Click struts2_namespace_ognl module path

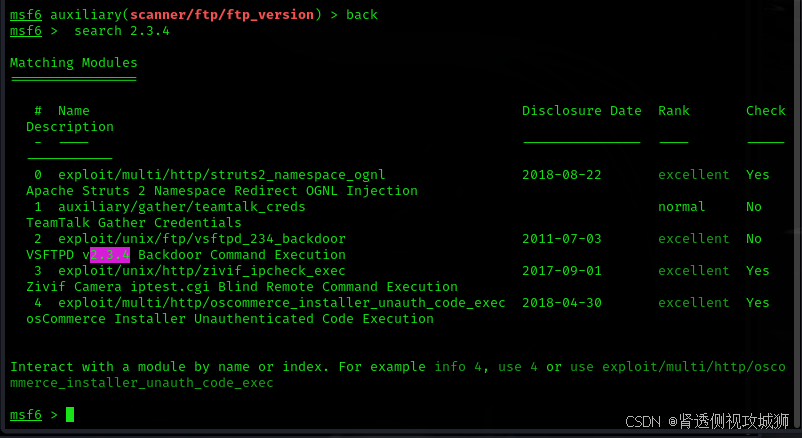tap(221, 175)
